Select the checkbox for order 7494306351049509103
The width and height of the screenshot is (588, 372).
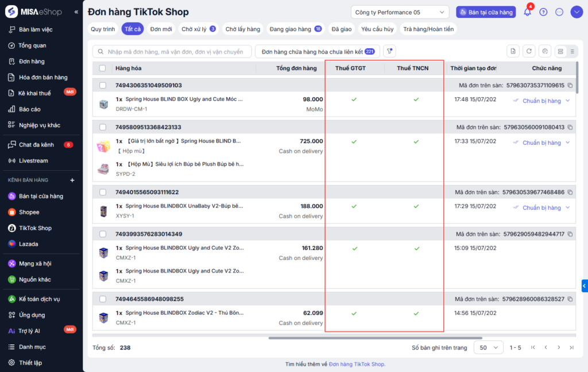(x=102, y=86)
